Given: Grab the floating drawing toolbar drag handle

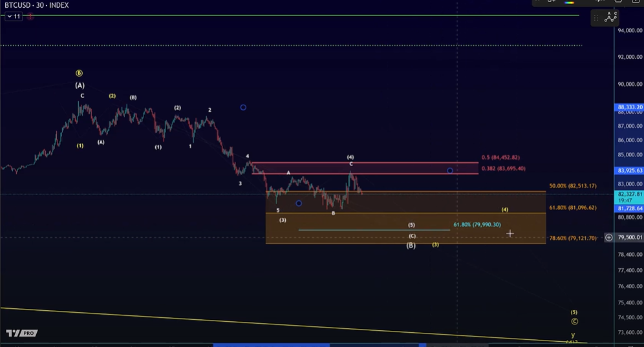Looking at the screenshot, I should (597, 17).
